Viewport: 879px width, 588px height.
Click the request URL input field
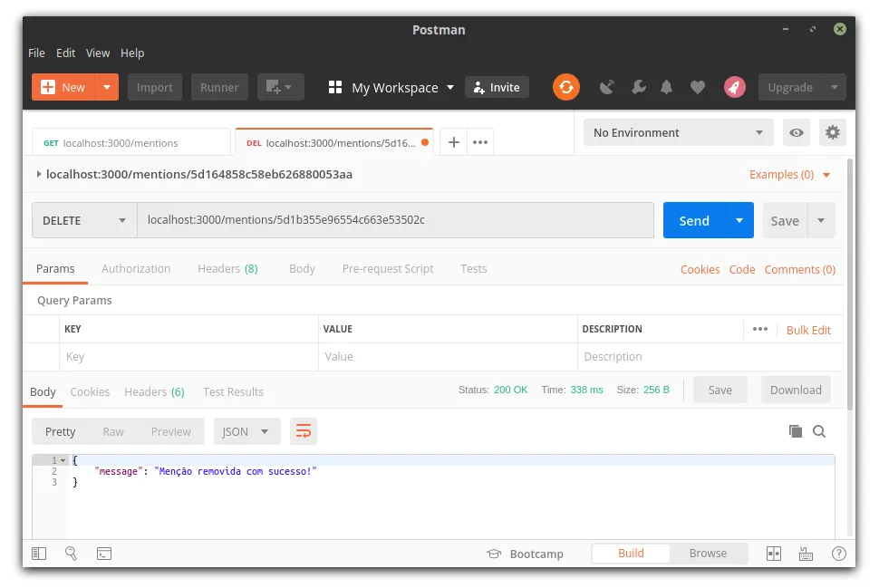394,220
